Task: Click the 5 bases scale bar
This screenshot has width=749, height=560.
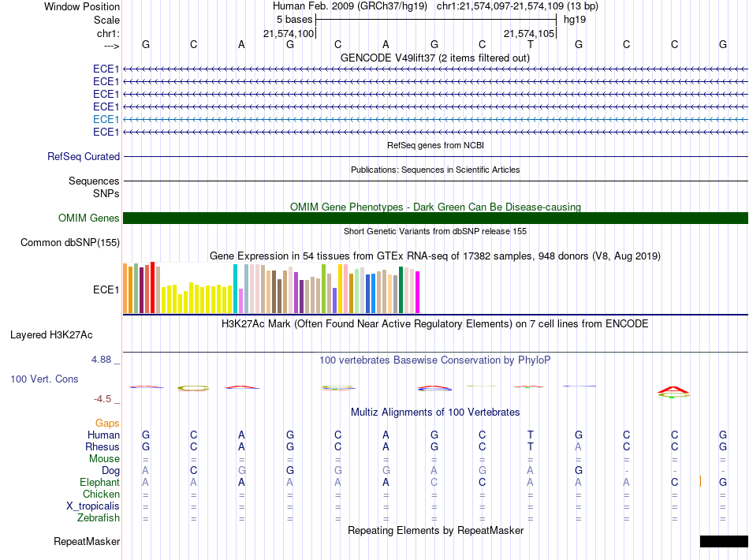Action: [436, 20]
